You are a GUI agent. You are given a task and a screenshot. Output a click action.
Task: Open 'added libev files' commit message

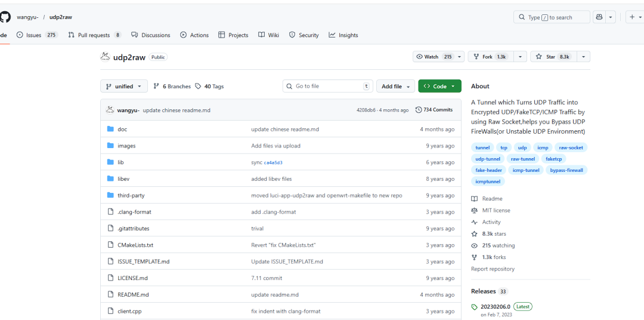point(271,179)
